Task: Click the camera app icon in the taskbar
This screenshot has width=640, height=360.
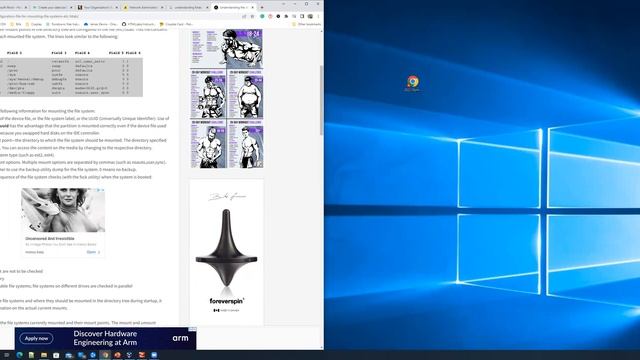Action: point(56,355)
